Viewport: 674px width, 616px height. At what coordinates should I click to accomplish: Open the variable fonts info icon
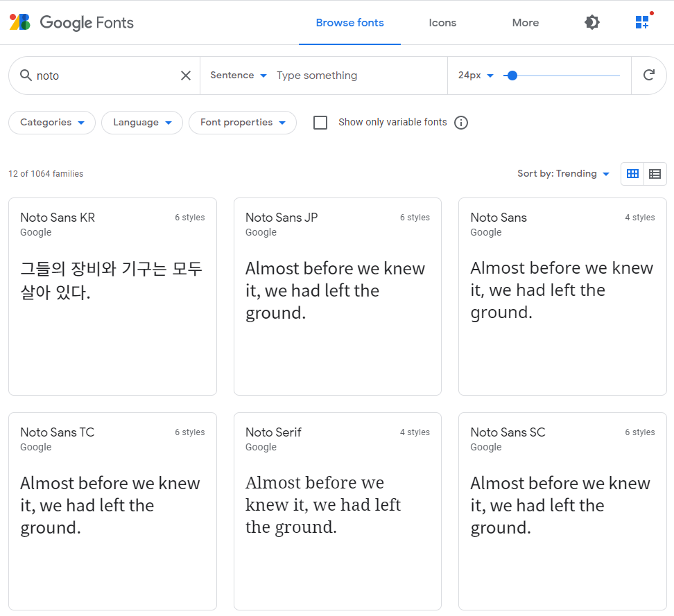(x=461, y=123)
